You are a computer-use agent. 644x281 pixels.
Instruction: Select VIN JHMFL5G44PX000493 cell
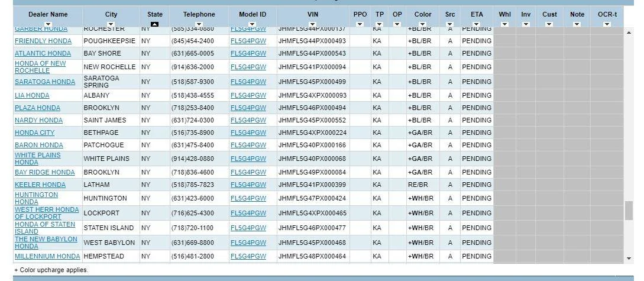click(313, 41)
